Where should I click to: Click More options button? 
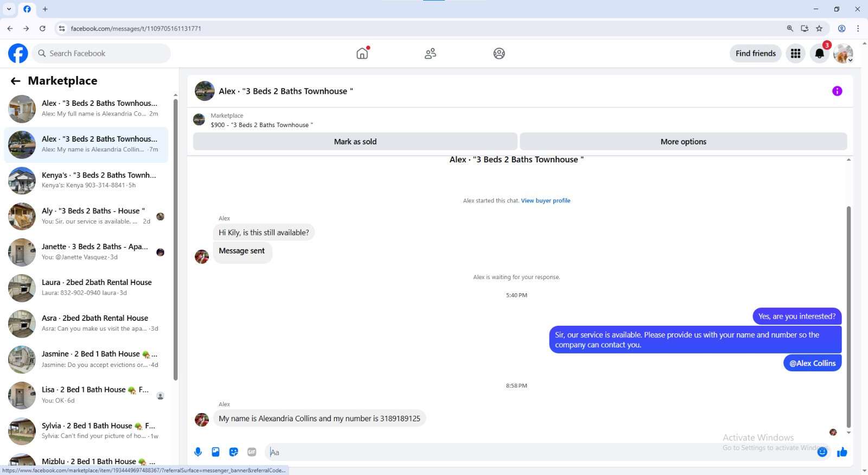(684, 142)
